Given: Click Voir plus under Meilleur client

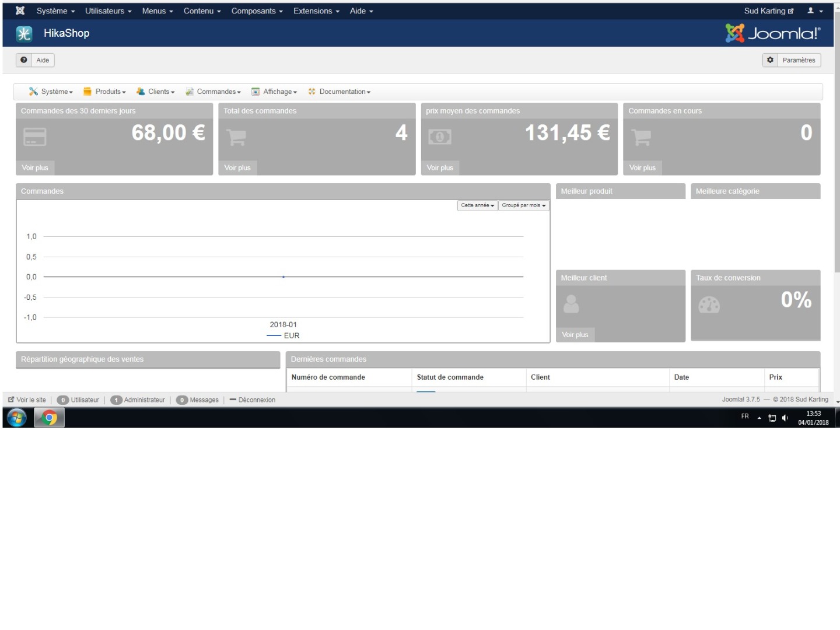Looking at the screenshot, I should click(575, 335).
